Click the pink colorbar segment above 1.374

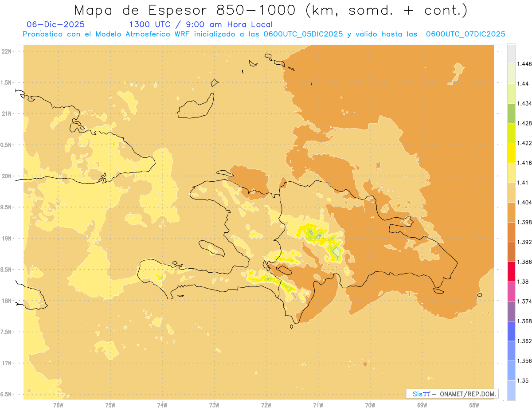[x=511, y=291]
